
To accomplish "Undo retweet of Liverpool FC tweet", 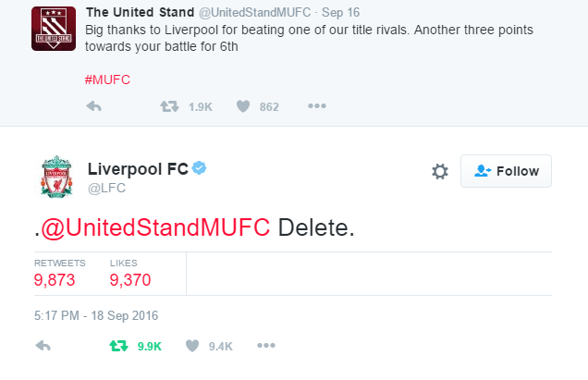I will 118,346.
